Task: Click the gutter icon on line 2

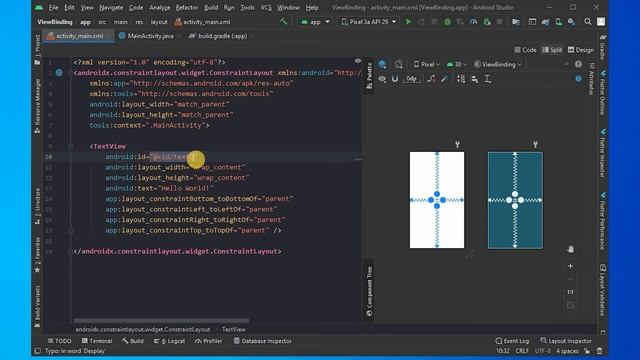Action: coord(59,73)
